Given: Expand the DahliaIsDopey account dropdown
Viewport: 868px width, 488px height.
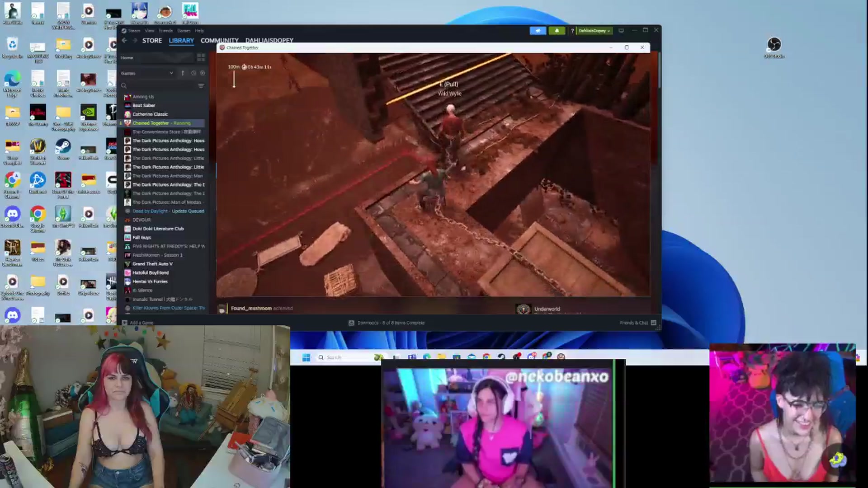Looking at the screenshot, I should [x=594, y=31].
